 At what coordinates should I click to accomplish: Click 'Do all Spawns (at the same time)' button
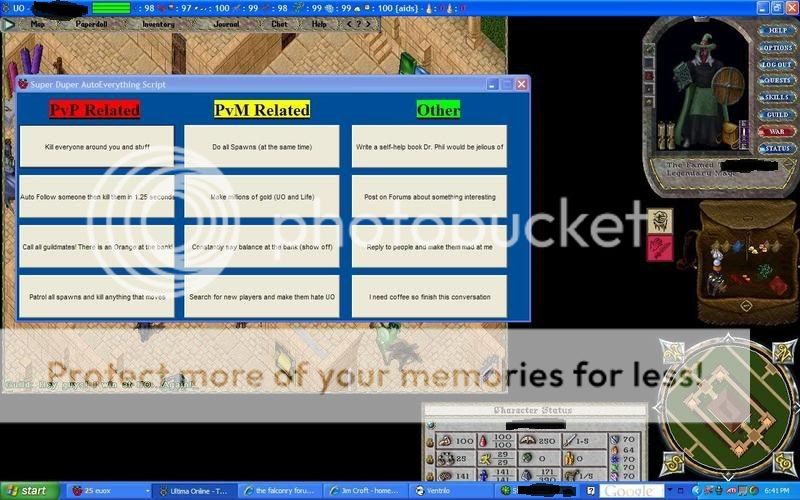point(262,146)
